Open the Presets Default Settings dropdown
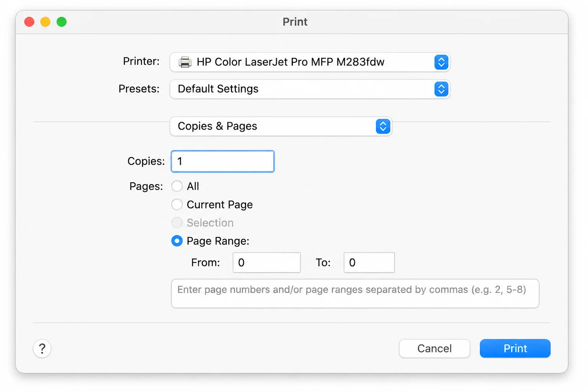Viewport: 588px width, 392px height. [310, 89]
